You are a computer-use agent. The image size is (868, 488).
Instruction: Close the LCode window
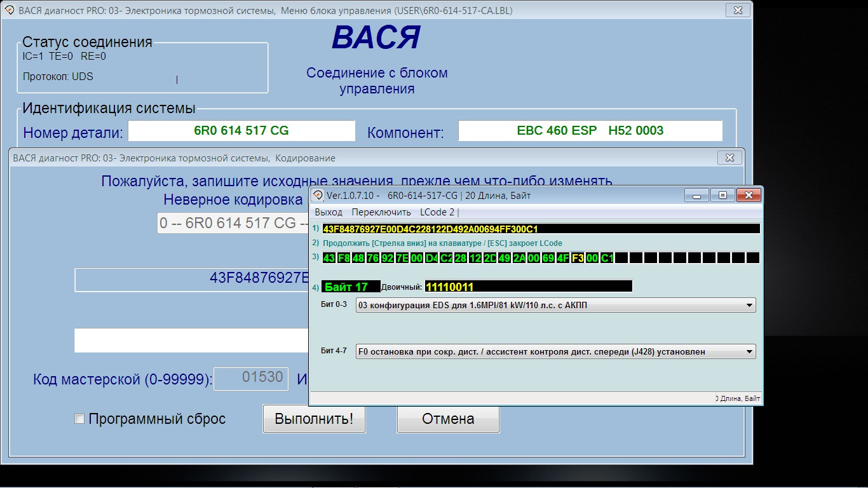(748, 195)
